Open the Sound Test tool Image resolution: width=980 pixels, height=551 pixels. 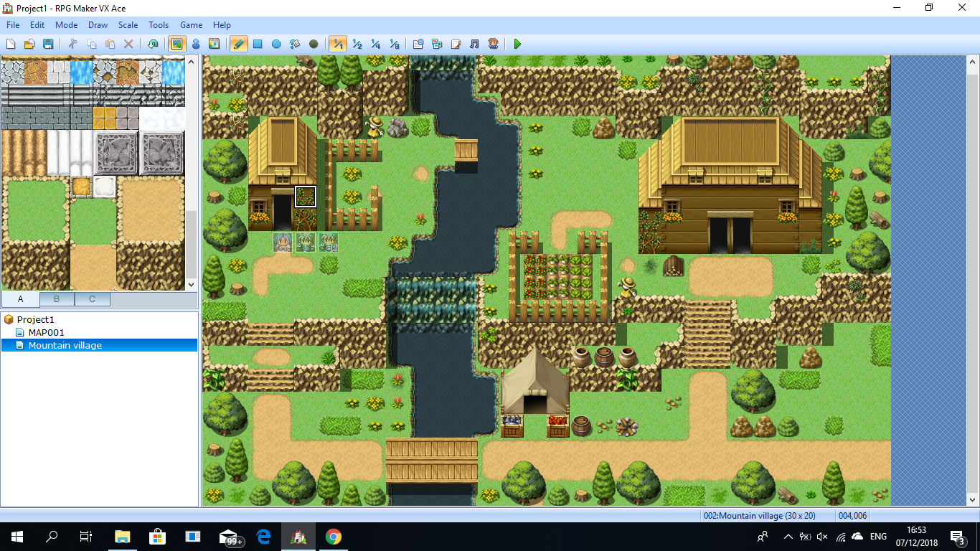click(x=474, y=44)
